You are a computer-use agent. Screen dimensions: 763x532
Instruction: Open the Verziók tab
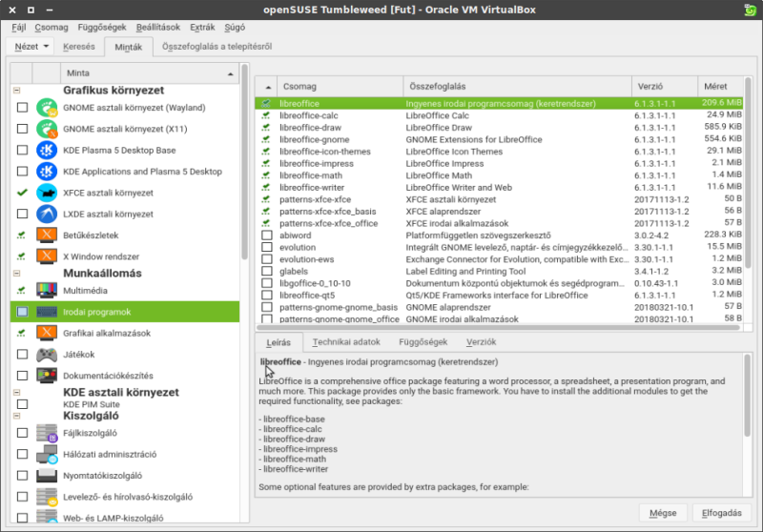click(482, 342)
